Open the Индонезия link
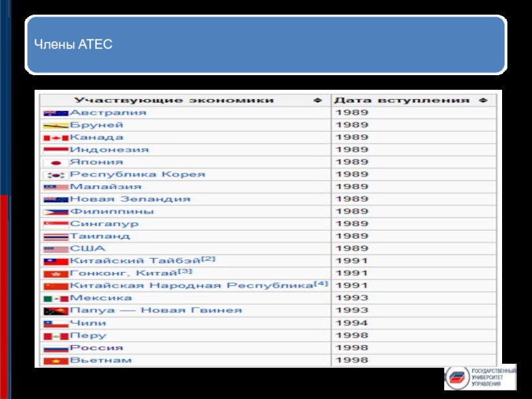This screenshot has width=532, height=399. pyautogui.click(x=109, y=150)
